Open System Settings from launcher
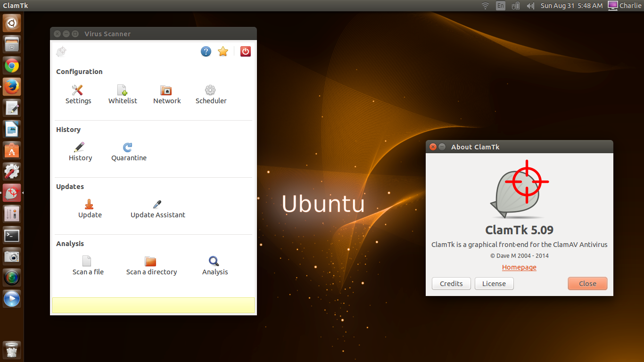 pyautogui.click(x=12, y=172)
